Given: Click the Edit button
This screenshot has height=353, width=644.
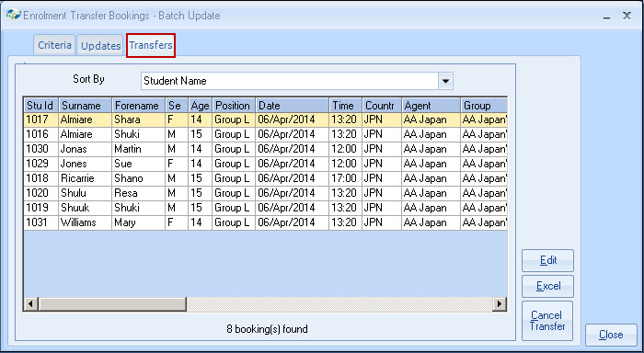Looking at the screenshot, I should 548,260.
